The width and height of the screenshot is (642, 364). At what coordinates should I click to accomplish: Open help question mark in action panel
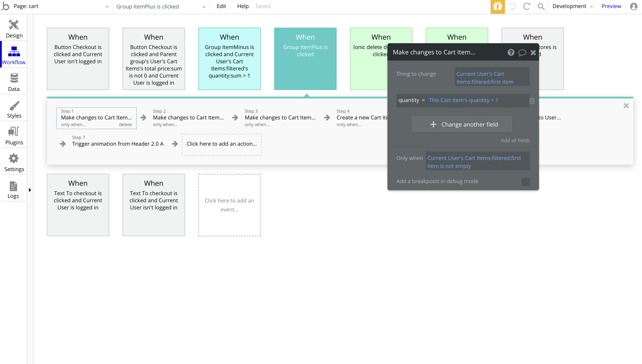(x=511, y=52)
